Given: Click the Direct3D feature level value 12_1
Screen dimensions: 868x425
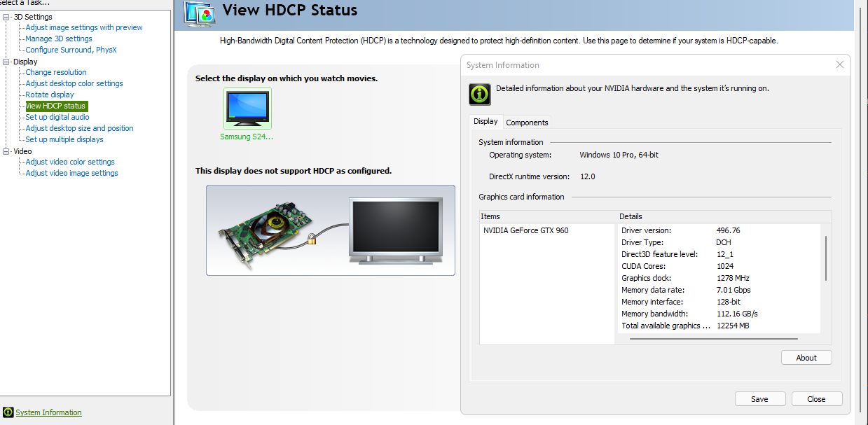Looking at the screenshot, I should (725, 254).
